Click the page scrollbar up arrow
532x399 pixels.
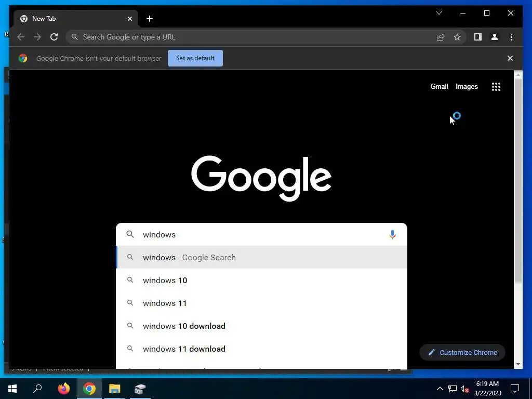[518, 74]
